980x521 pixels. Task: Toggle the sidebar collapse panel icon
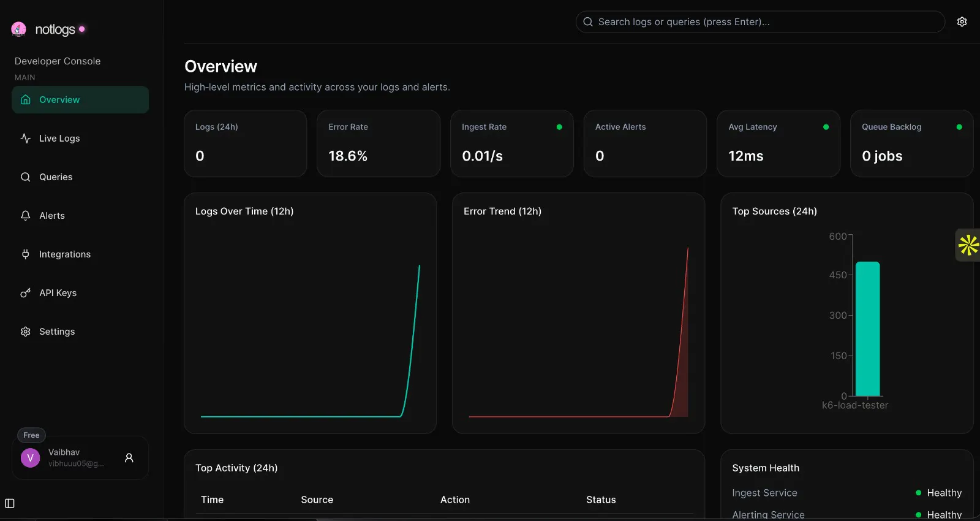pos(10,503)
